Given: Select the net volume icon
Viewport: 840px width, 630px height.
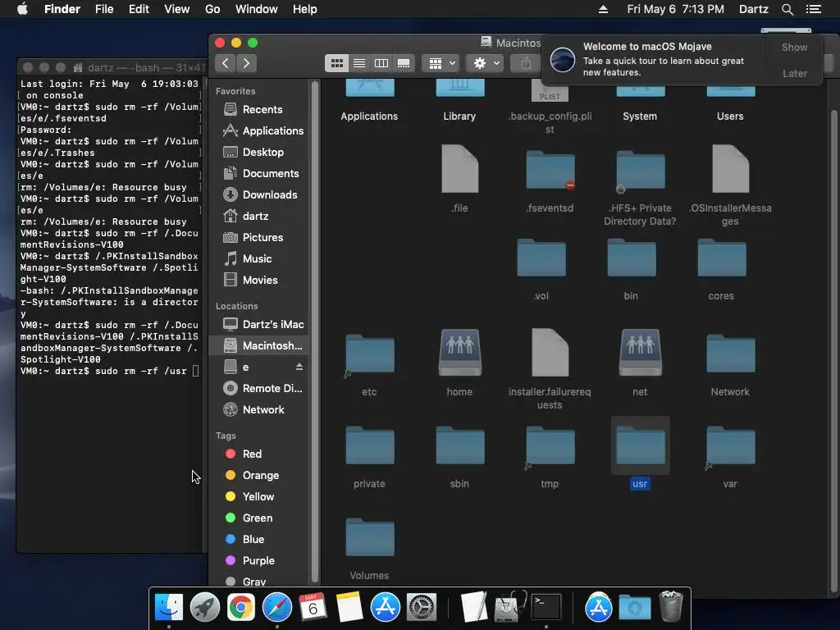Looking at the screenshot, I should pos(640,354).
